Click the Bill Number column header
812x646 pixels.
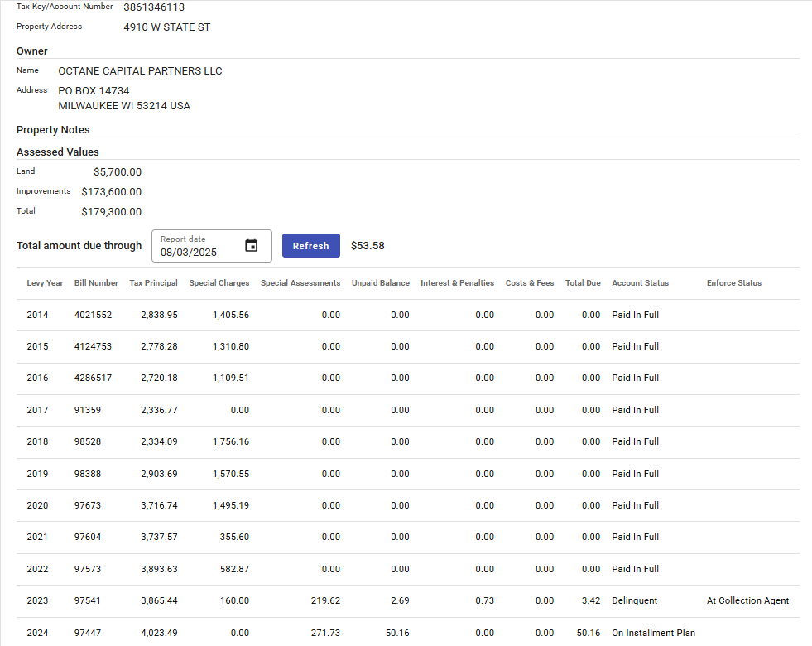tap(96, 283)
